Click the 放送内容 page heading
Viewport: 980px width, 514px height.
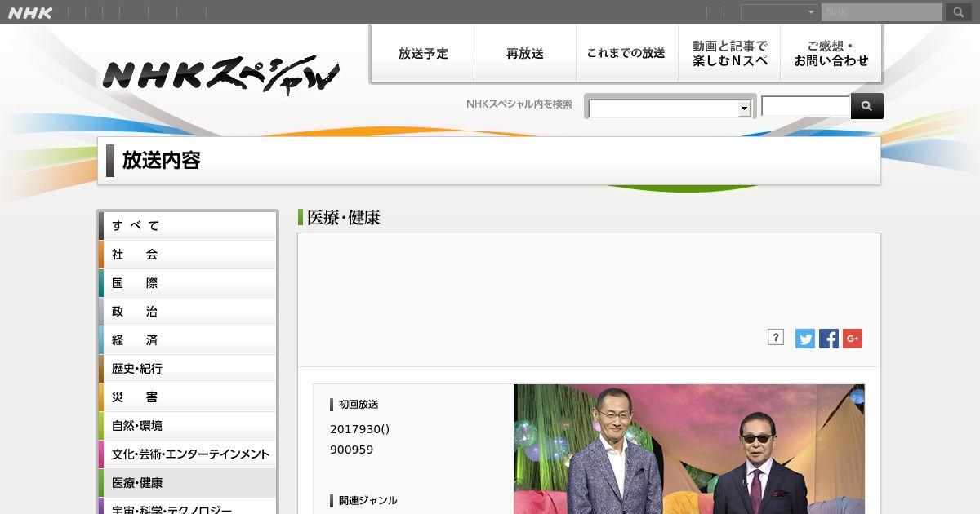click(x=162, y=160)
